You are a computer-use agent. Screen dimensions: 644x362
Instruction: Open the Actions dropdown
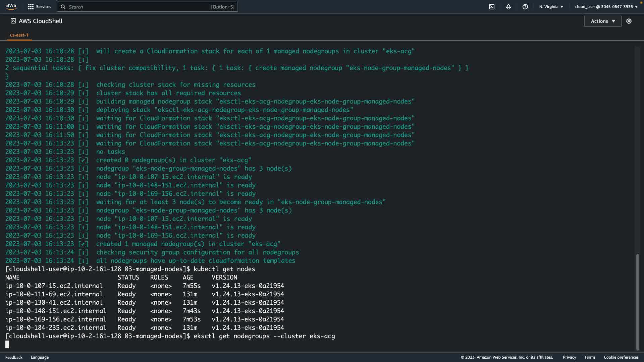(x=603, y=21)
